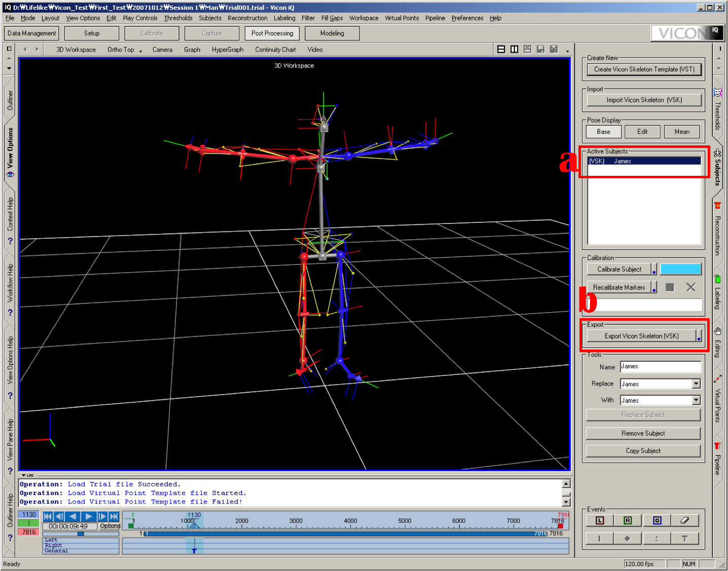
Task: Open the HyperGraph view tab
Action: (228, 50)
